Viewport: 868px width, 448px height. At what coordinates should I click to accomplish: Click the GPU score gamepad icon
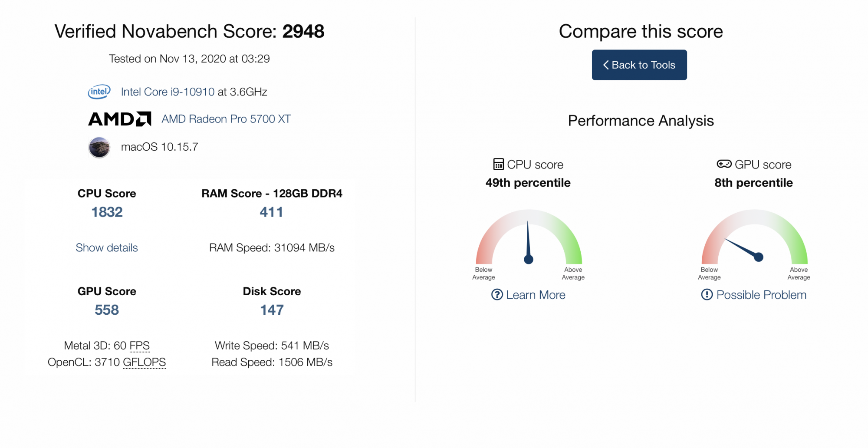[x=724, y=164]
